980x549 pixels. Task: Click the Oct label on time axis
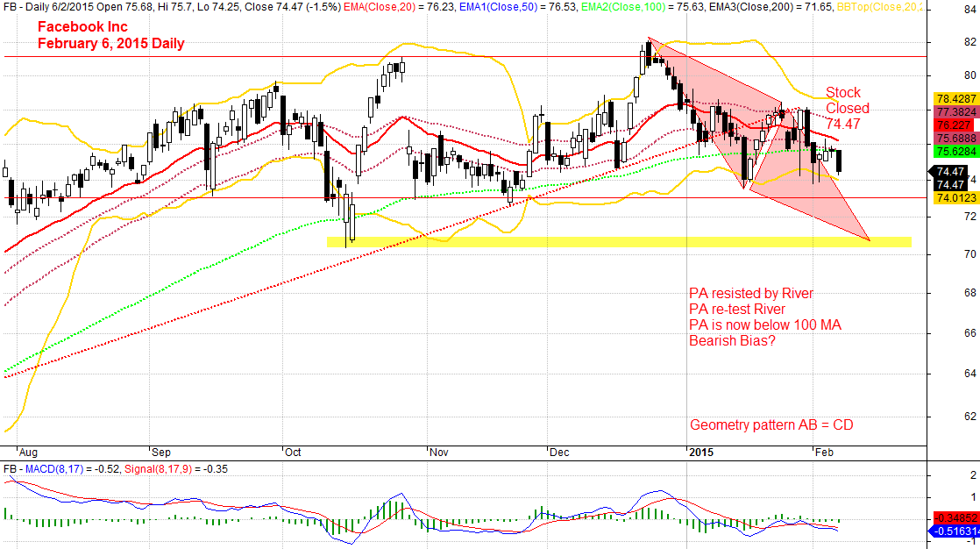(x=293, y=452)
